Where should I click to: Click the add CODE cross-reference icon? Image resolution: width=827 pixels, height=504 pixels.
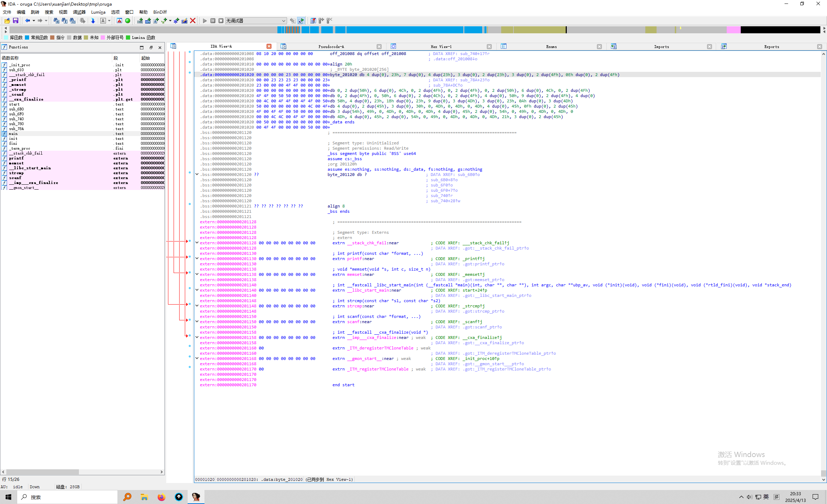[x=140, y=21]
